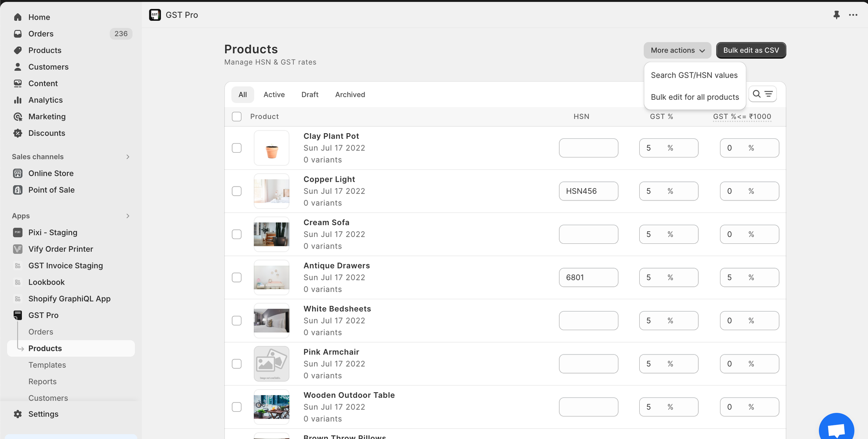Open the three-dot overflow menu
Screen dimensions: 868x439
[x=853, y=15]
